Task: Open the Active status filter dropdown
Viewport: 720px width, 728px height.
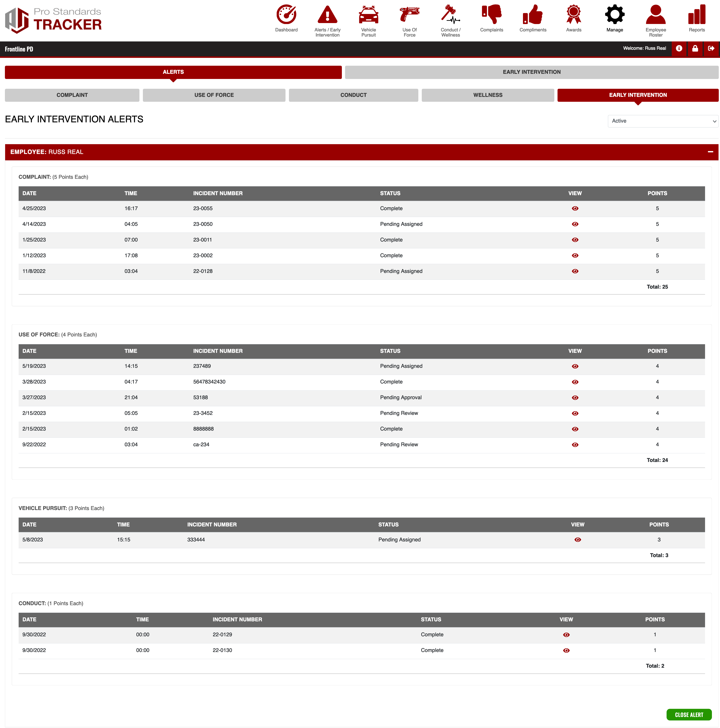Action: pyautogui.click(x=663, y=121)
